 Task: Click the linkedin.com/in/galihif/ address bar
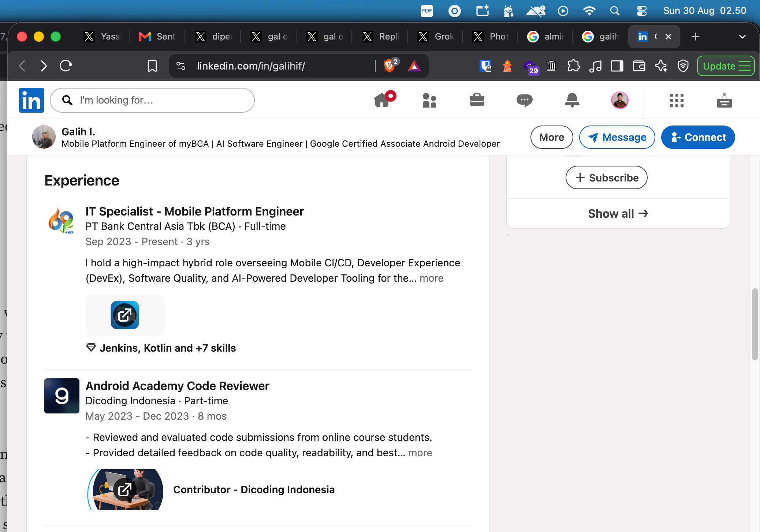251,66
